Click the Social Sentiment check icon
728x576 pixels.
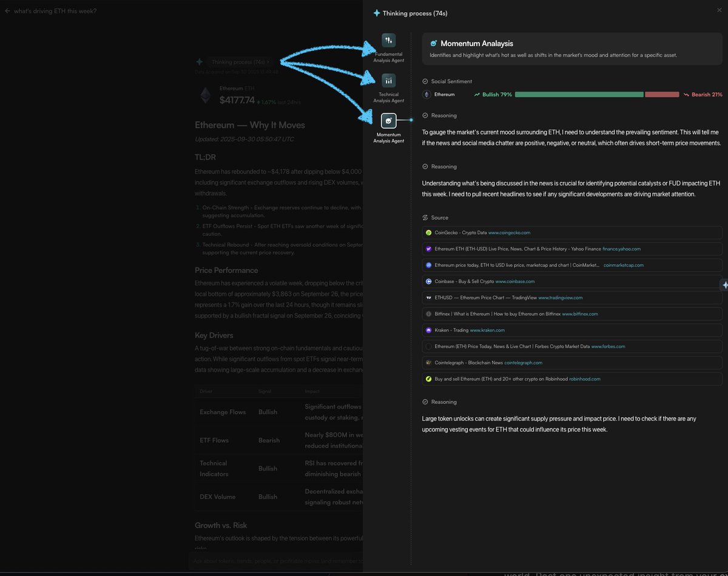(425, 81)
